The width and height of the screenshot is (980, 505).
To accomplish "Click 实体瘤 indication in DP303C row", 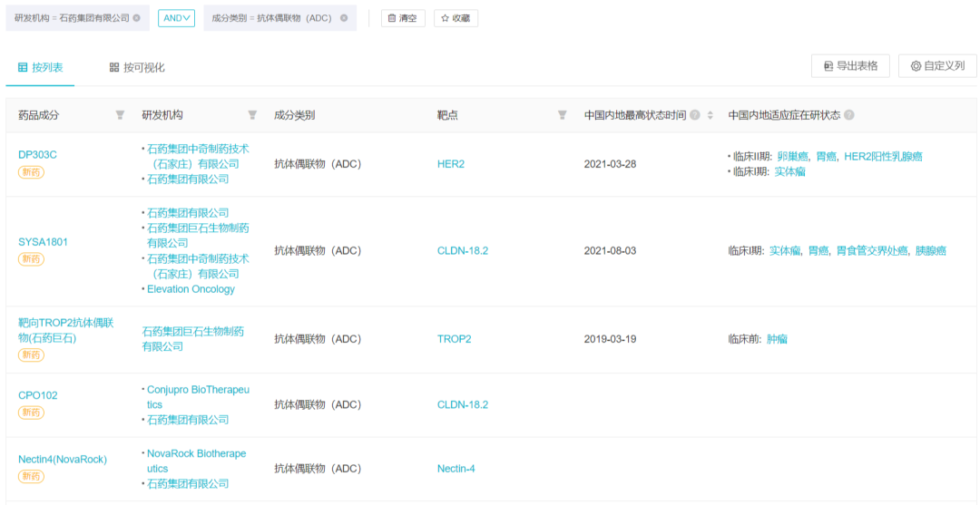I will pyautogui.click(x=790, y=171).
